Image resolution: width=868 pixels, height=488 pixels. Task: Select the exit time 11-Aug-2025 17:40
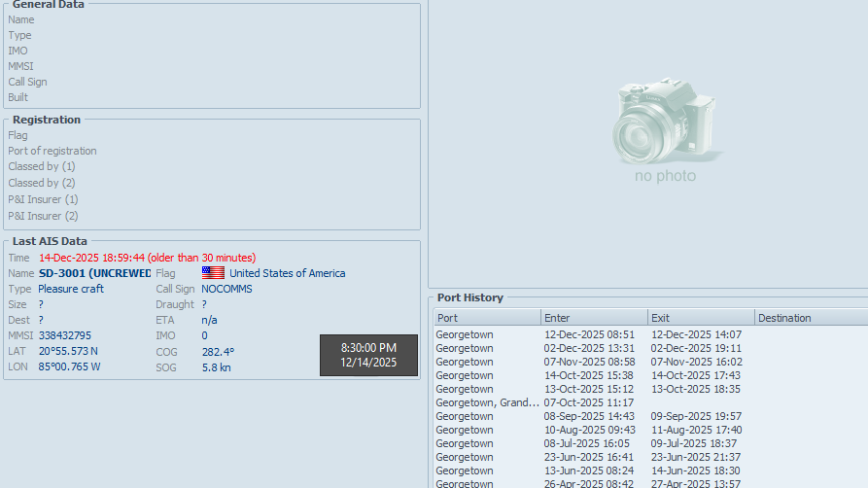point(696,430)
